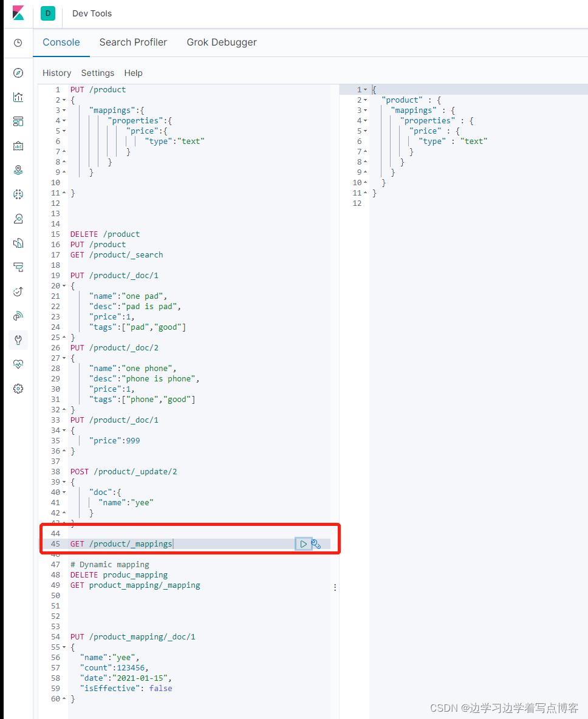Switch to the Grok Debugger tab
Screen dimensions: 588x719
(x=221, y=43)
